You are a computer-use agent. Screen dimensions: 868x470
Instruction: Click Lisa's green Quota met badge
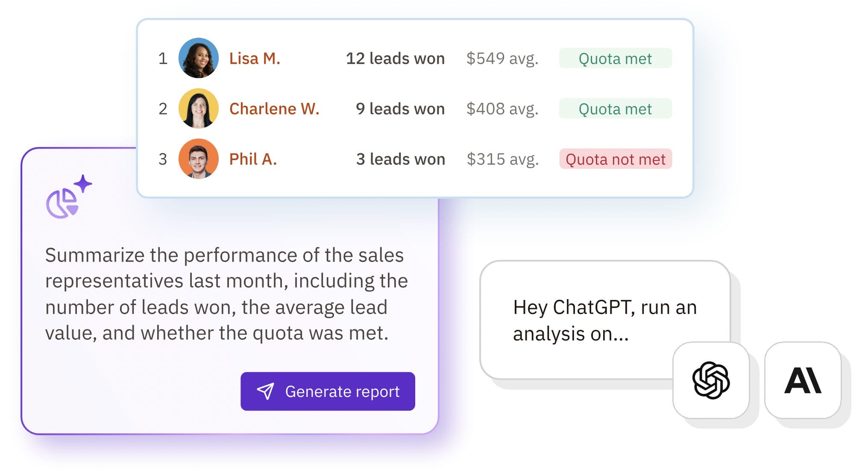point(615,59)
